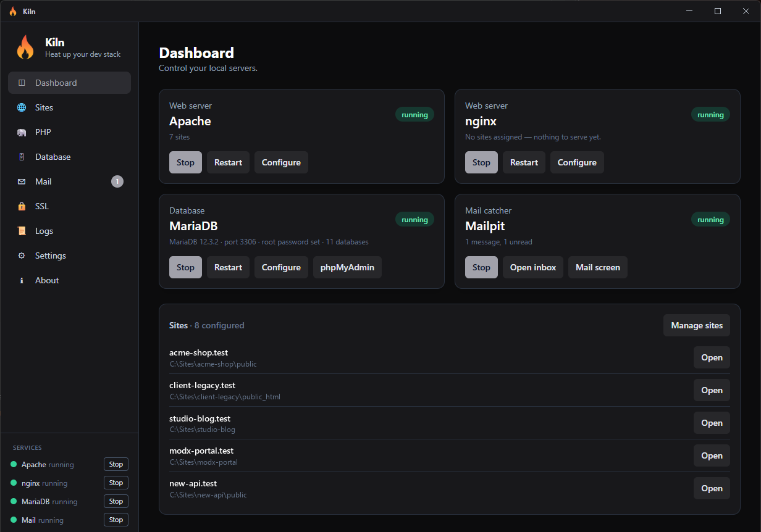This screenshot has height=532, width=761.
Task: Click the path C:\Sites\new-api\public
Action: point(208,495)
